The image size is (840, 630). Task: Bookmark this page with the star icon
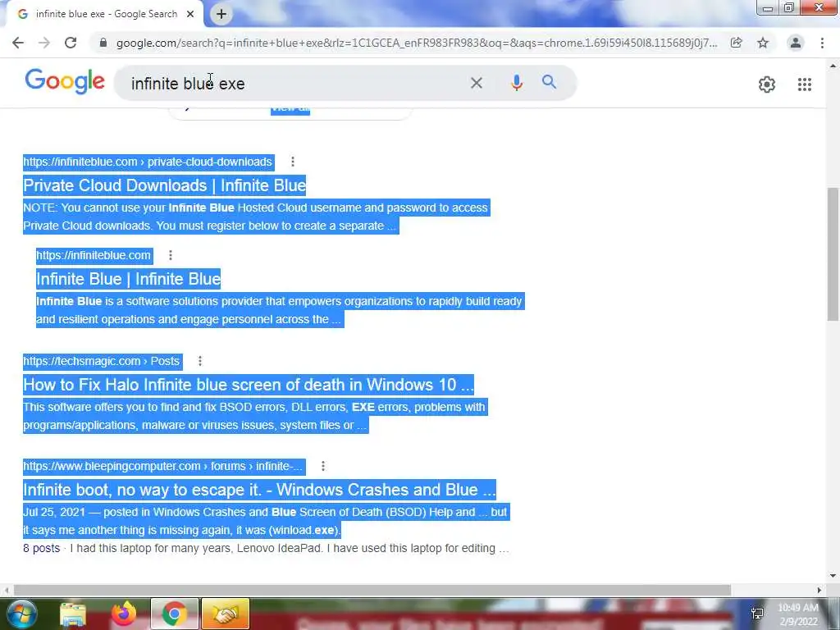(763, 43)
